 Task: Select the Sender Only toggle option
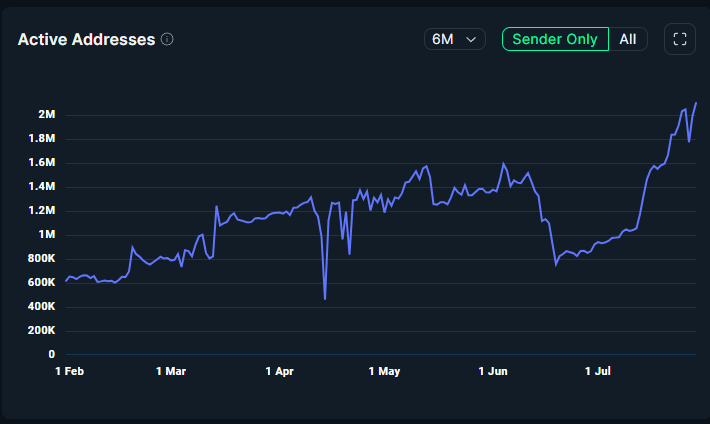555,39
